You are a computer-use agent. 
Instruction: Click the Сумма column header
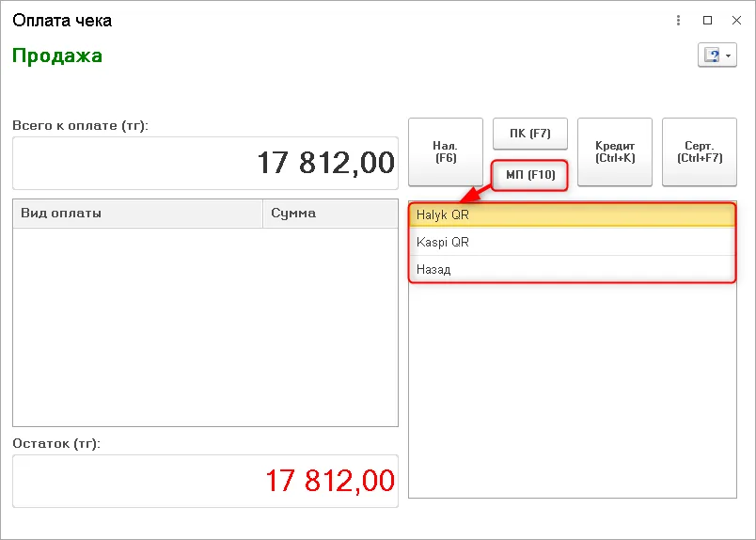[330, 214]
